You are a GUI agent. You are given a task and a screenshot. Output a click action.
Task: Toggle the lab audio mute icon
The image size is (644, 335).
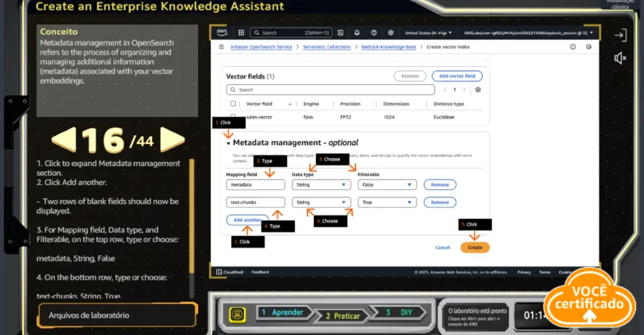coord(620,58)
